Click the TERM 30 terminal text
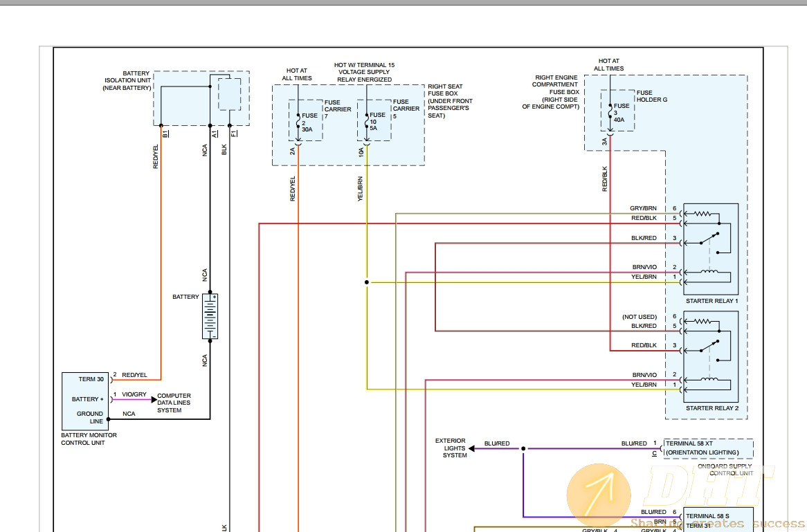The image size is (807, 532). coord(91,379)
